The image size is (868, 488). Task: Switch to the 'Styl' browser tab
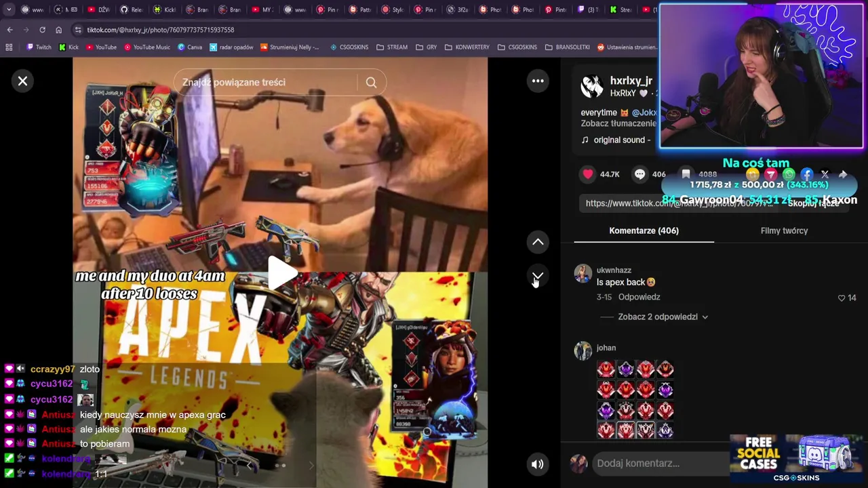click(x=394, y=9)
